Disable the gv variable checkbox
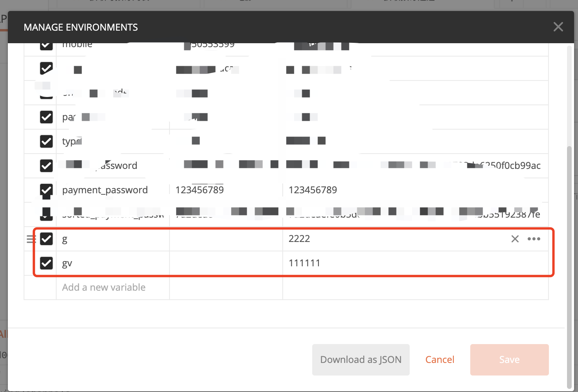 (x=46, y=263)
